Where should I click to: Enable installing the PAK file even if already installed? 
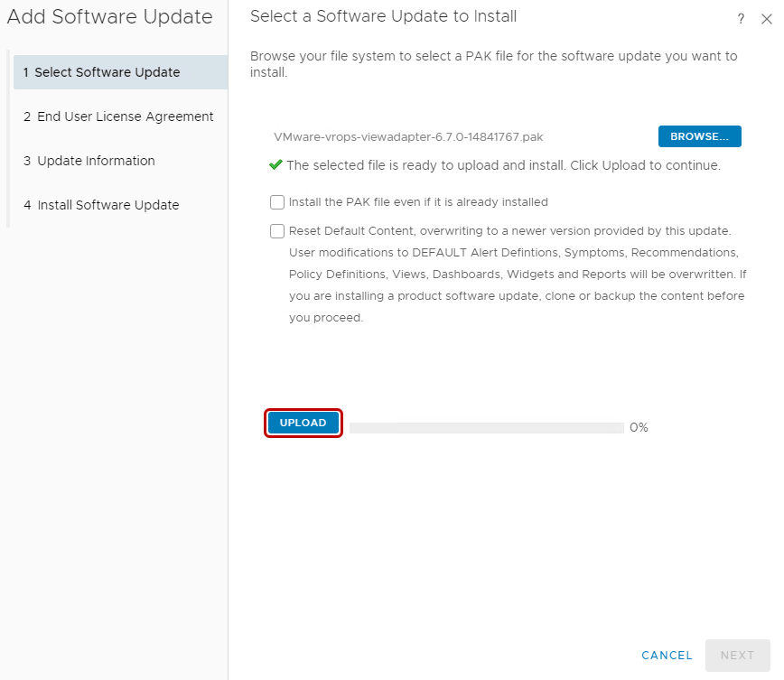[x=277, y=201]
